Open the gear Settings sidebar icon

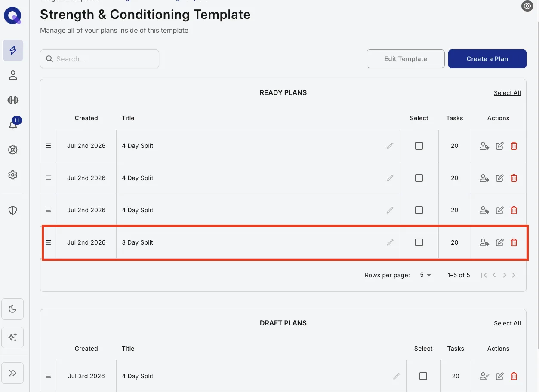tap(13, 175)
